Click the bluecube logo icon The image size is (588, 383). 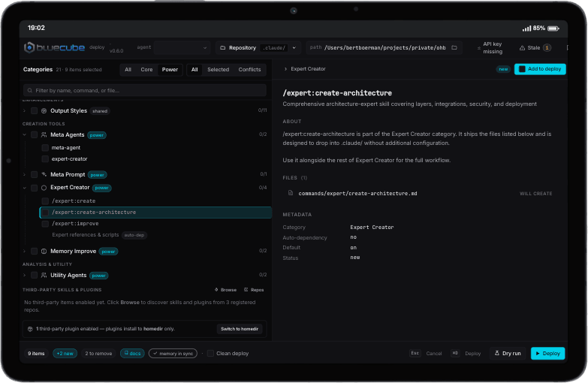coord(29,47)
